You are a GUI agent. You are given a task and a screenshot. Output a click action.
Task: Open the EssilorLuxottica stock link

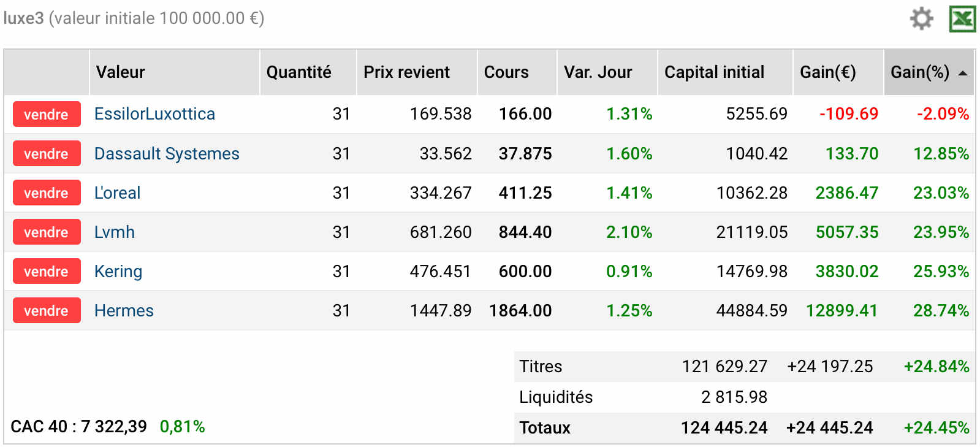click(x=154, y=114)
